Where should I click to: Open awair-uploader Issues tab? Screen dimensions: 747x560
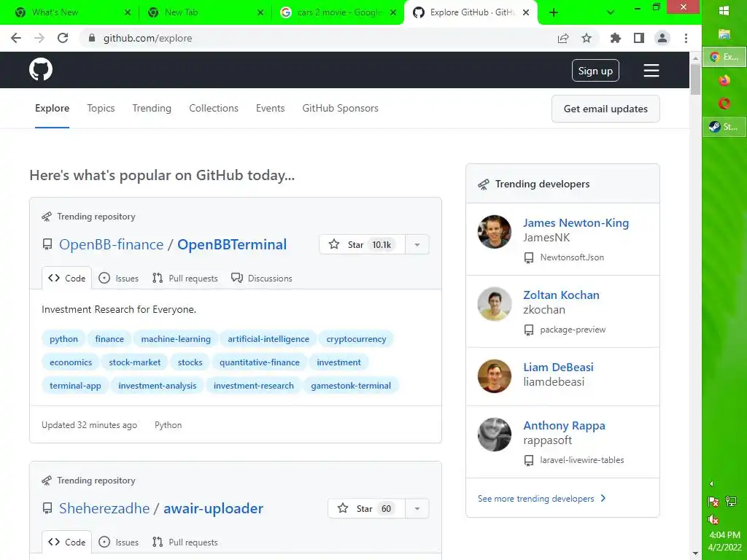119,542
